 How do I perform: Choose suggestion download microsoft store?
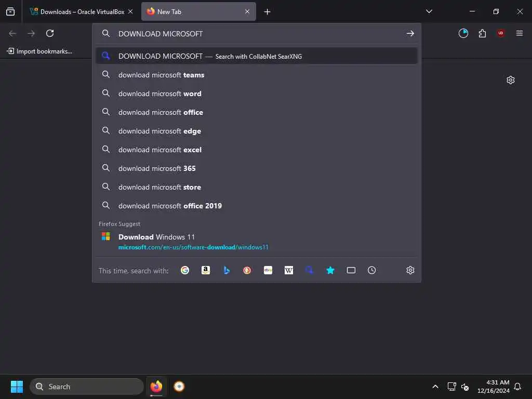[257, 187]
